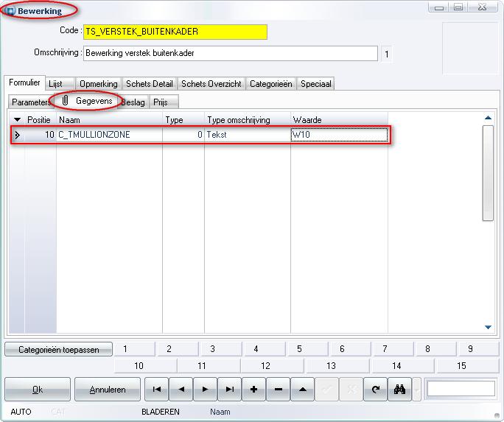
Task: Jump to the last record
Action: [x=229, y=390]
